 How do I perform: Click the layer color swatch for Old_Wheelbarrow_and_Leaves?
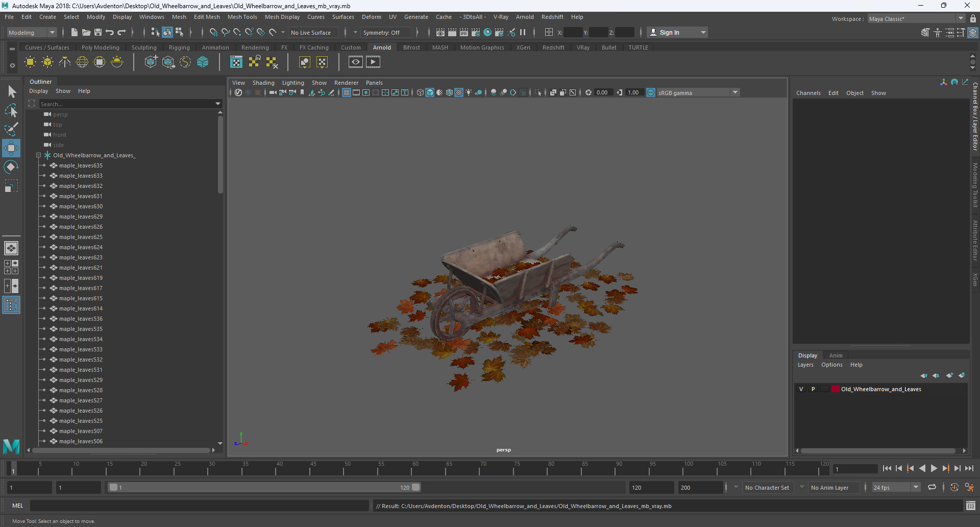[836, 389]
